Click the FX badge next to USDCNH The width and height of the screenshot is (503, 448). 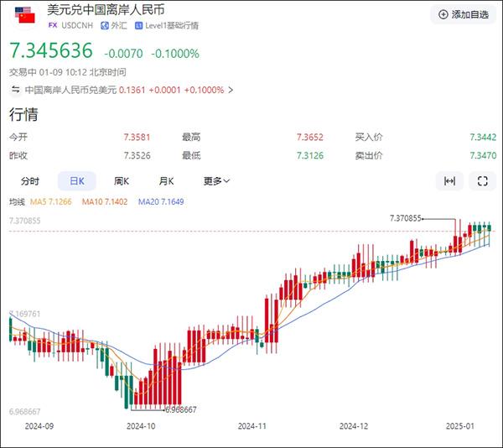(x=53, y=25)
